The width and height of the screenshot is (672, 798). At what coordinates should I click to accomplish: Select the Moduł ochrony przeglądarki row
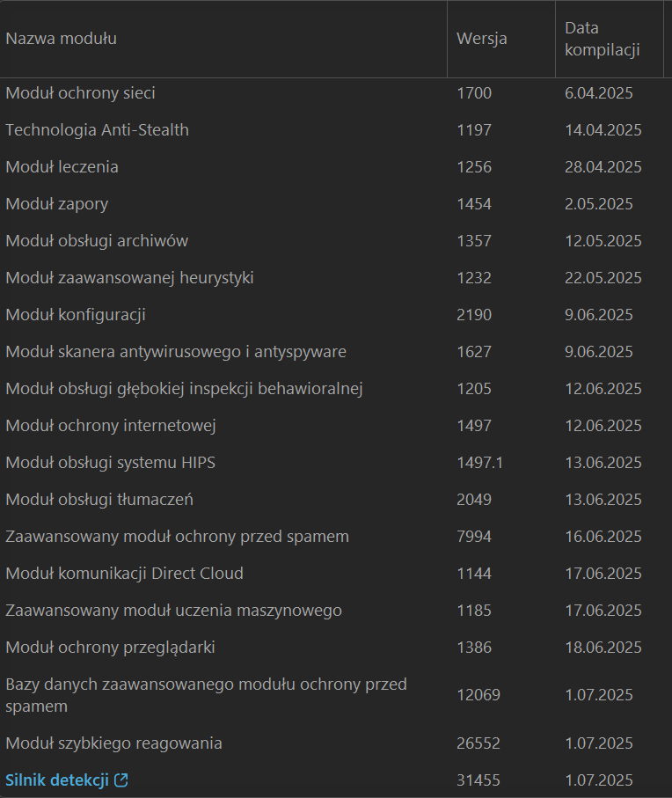pos(111,648)
